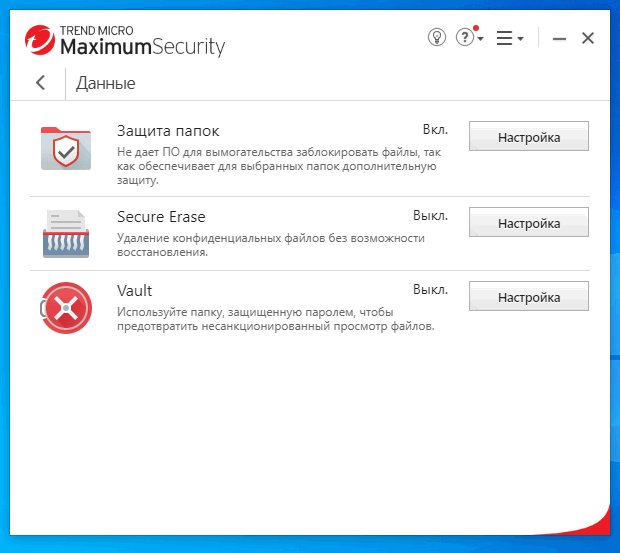Viewport: 620px width, 553px height.
Task: Click the Защита папок title
Action: point(168,131)
